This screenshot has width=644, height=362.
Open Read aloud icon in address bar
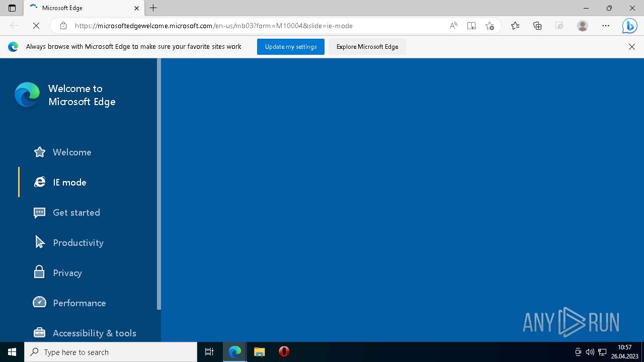pos(453,26)
